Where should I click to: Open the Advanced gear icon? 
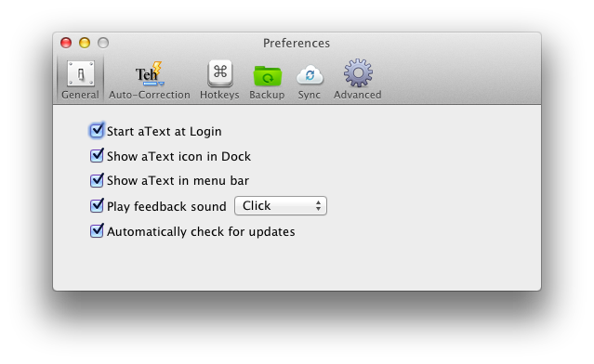coord(358,72)
